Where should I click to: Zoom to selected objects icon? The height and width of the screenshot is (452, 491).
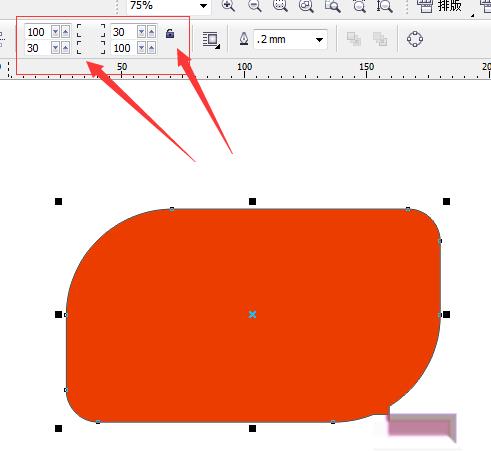[x=280, y=6]
